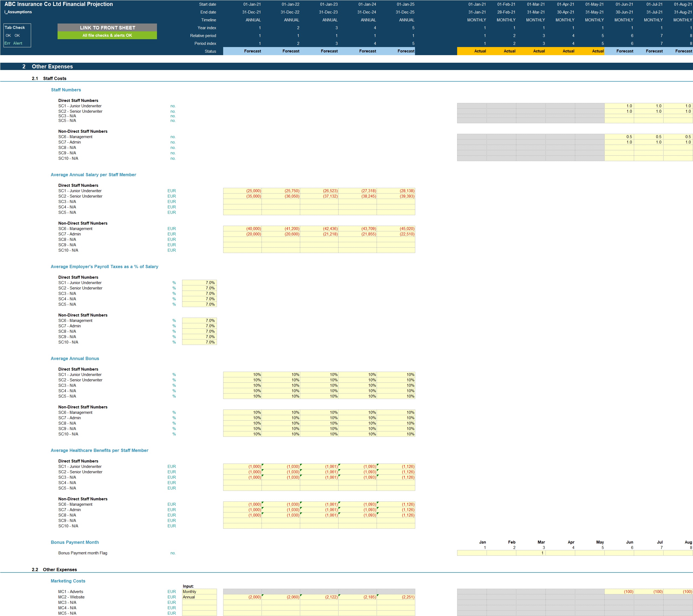Select the MC1 Adverts Jun-21 cost cell (100)
Viewport: 693px width, 616px height.
click(x=619, y=592)
